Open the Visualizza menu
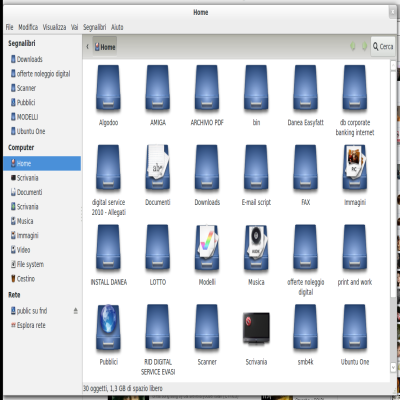 tap(54, 27)
